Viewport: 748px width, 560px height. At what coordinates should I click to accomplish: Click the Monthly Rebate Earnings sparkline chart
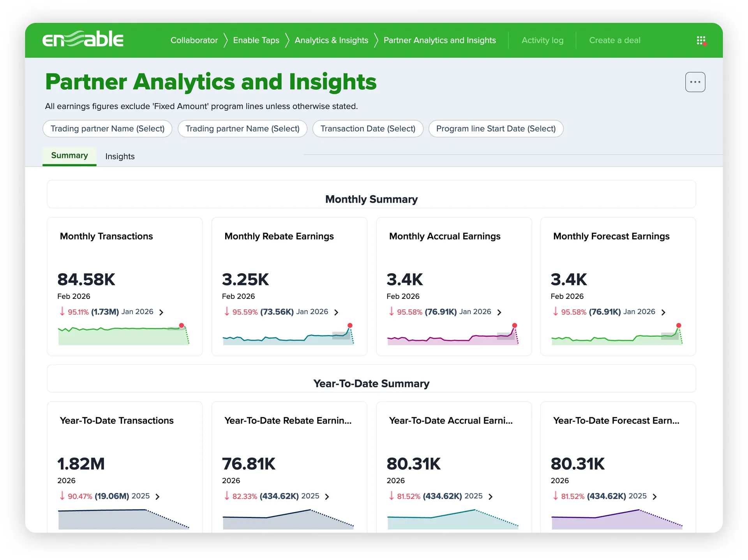click(x=288, y=335)
